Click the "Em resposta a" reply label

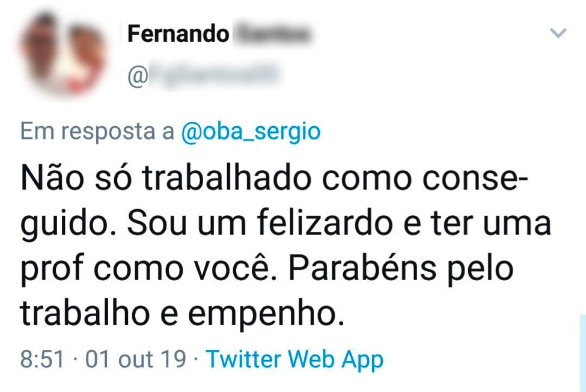coord(97,132)
